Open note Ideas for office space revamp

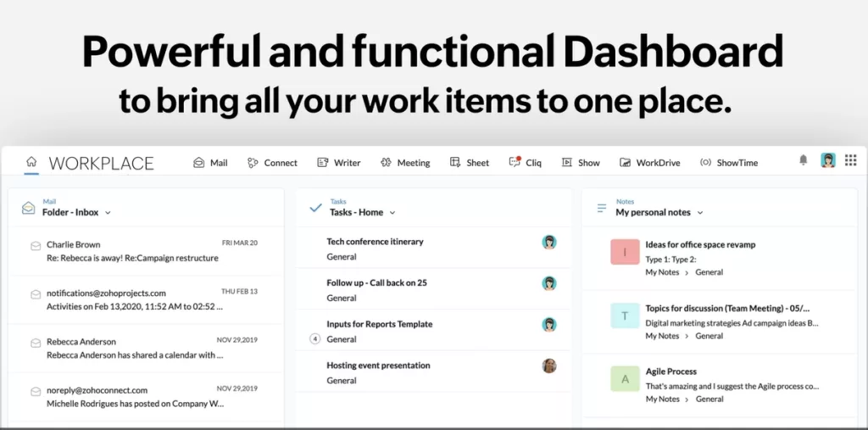[x=700, y=244]
